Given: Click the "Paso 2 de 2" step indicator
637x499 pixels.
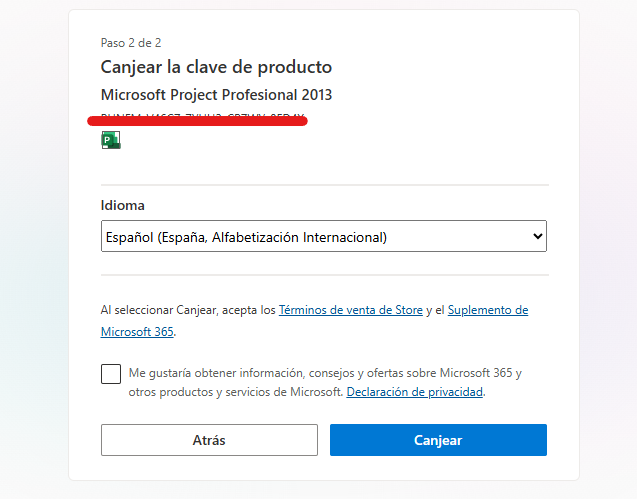Looking at the screenshot, I should click(x=131, y=43).
